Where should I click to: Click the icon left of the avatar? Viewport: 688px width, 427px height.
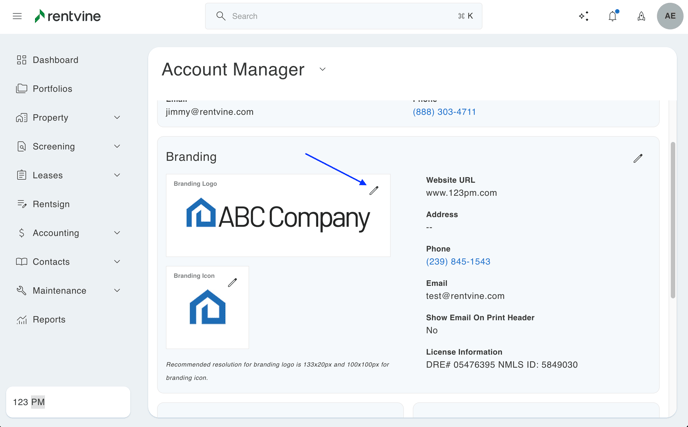click(x=641, y=16)
